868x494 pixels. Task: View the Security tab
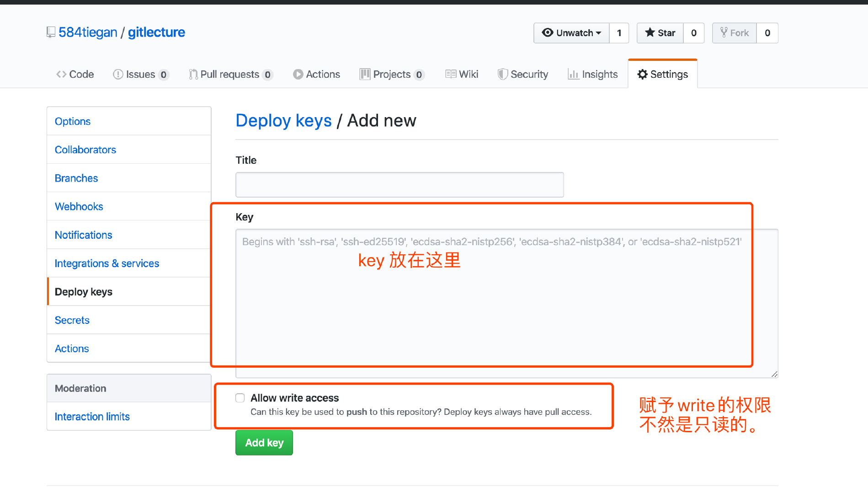(523, 74)
